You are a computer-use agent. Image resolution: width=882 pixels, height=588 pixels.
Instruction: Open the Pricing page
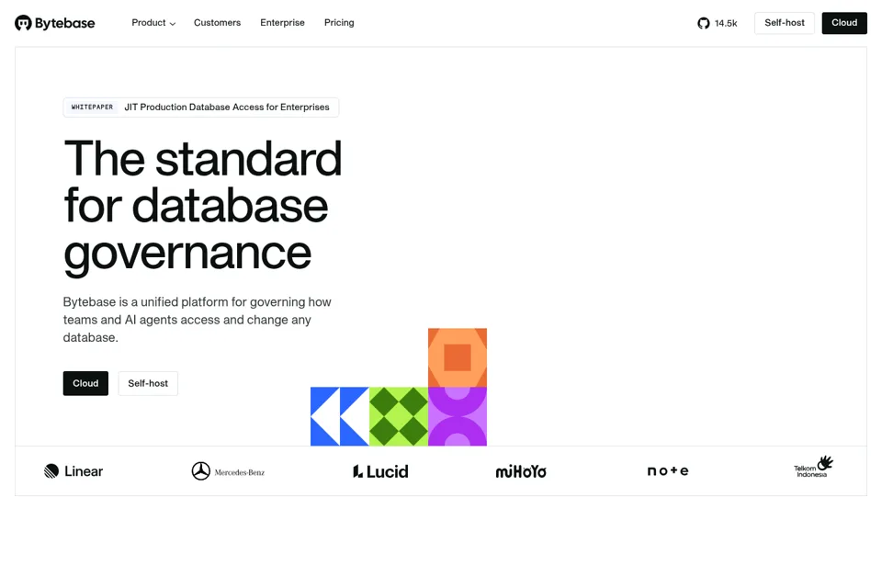(339, 22)
